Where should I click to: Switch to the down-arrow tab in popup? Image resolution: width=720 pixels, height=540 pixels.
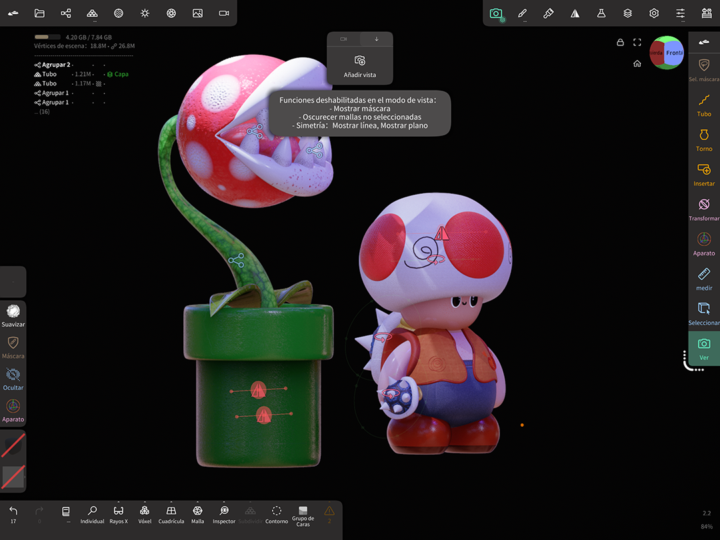click(x=377, y=39)
